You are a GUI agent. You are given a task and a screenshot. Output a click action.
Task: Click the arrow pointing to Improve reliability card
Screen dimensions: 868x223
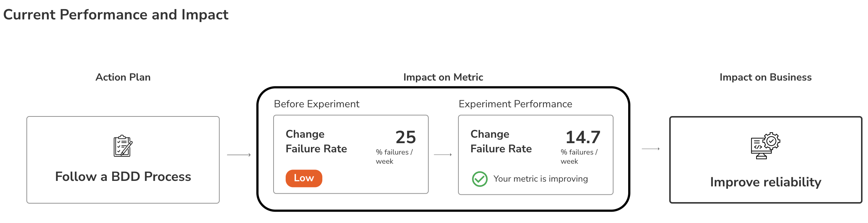tap(651, 149)
